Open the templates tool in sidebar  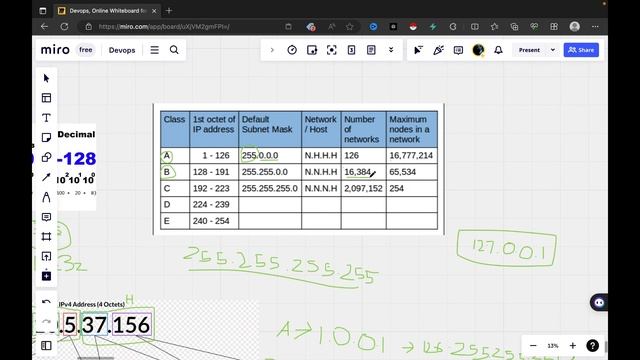46,98
